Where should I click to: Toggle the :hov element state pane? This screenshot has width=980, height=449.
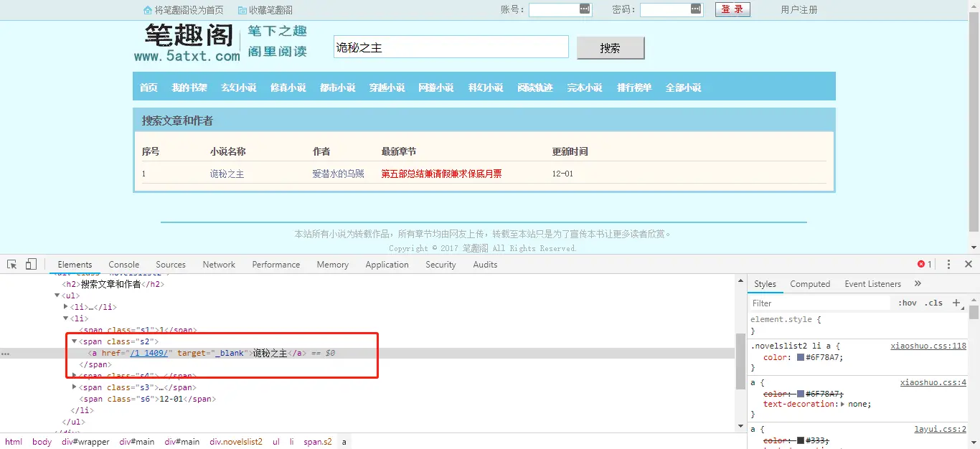click(x=908, y=303)
